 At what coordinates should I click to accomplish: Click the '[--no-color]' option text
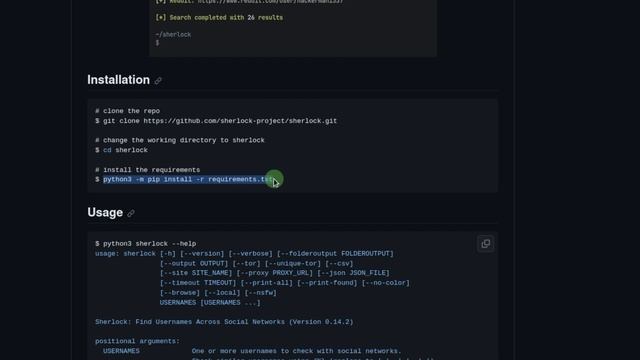click(x=386, y=283)
